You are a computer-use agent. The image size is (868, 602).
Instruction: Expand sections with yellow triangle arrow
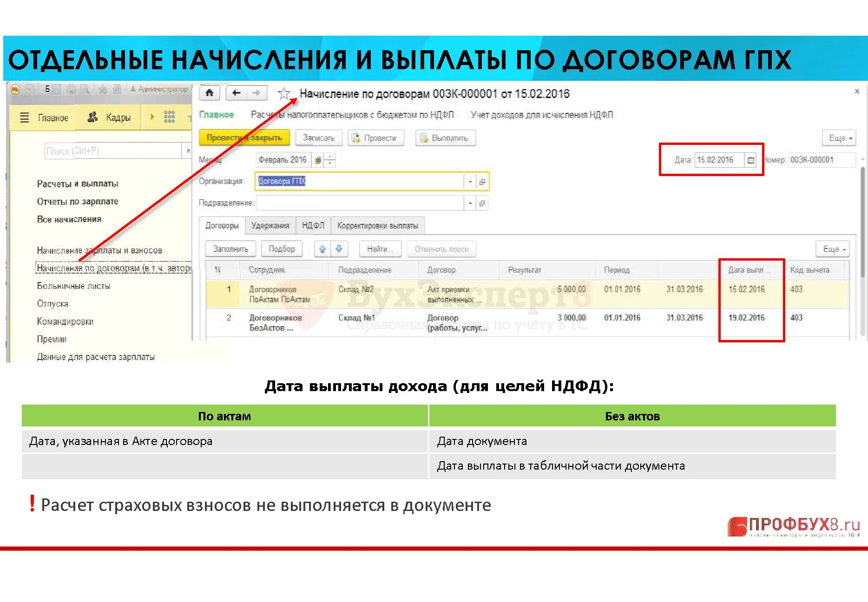coord(152,117)
